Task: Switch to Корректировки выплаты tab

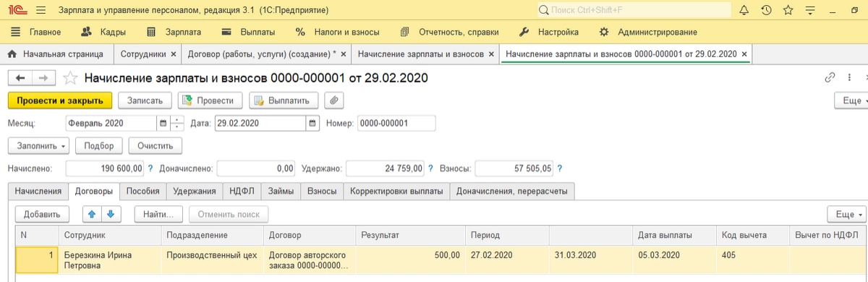Action: point(396,191)
